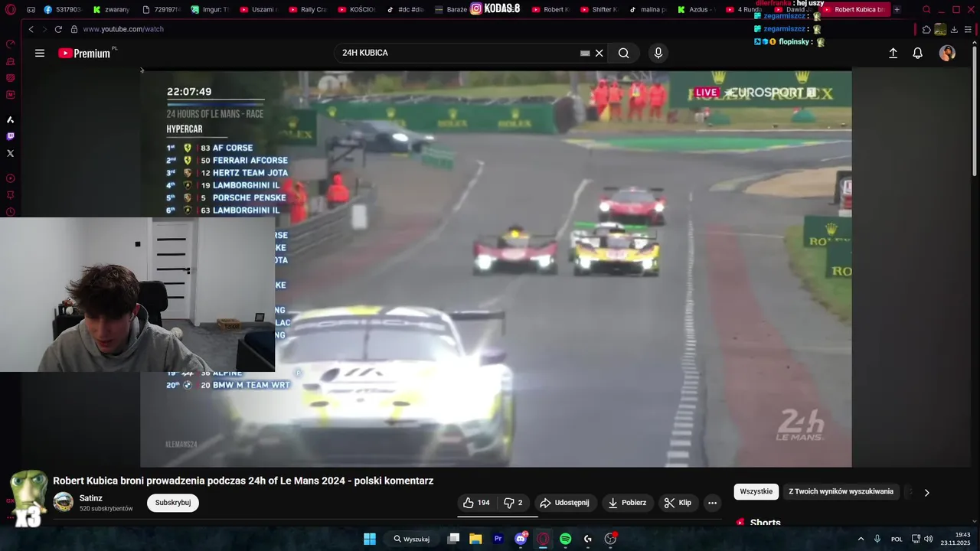Open the pinboards pin icon in sidebar

(10, 195)
